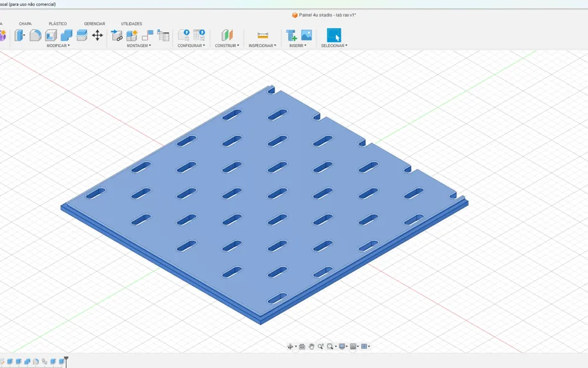Click the Display Settings monitor icon
The height and width of the screenshot is (368, 588).
pyautogui.click(x=342, y=347)
